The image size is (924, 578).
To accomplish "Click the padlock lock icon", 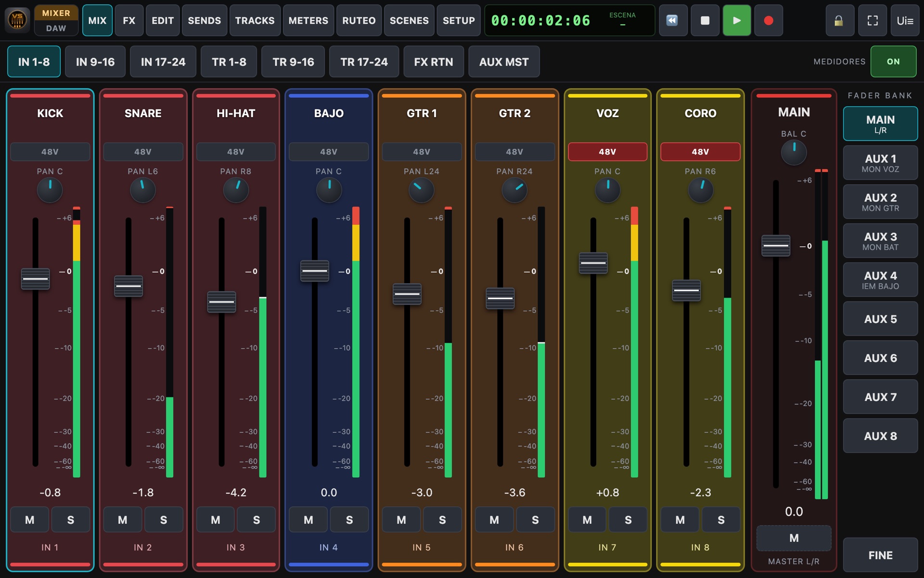I will point(839,20).
